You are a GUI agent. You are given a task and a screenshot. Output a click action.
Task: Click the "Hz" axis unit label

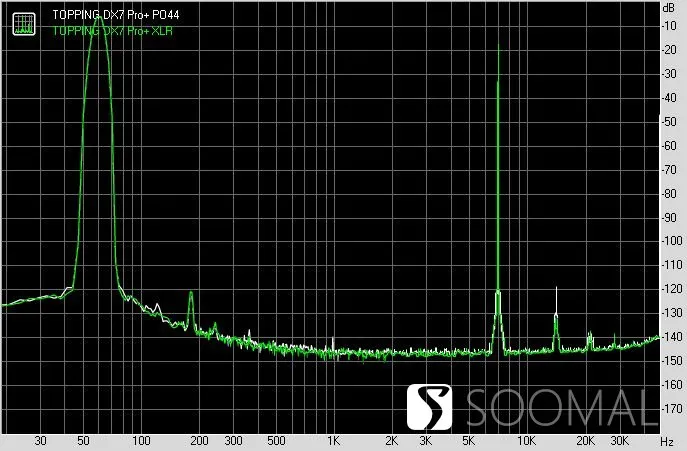(667, 441)
